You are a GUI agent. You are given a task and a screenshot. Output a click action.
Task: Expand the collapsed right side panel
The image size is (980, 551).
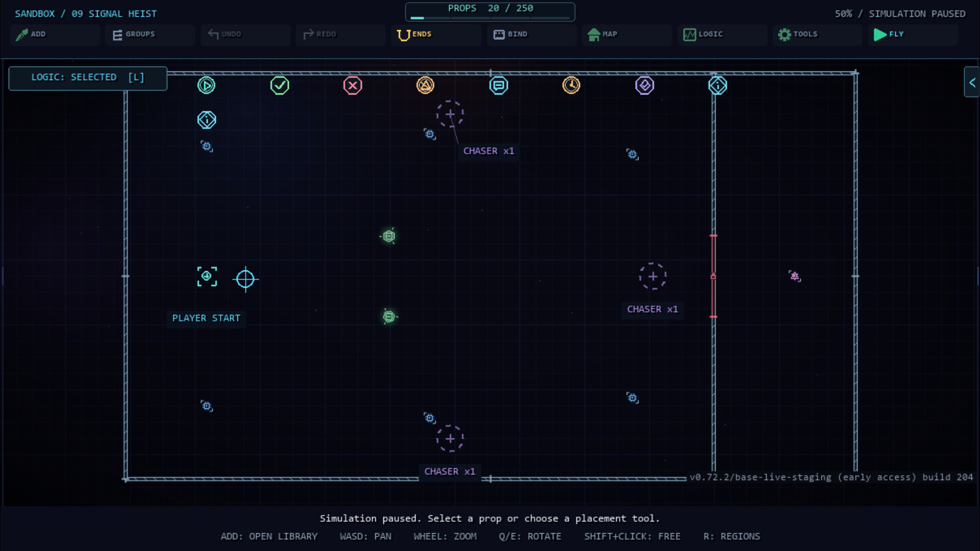(972, 82)
